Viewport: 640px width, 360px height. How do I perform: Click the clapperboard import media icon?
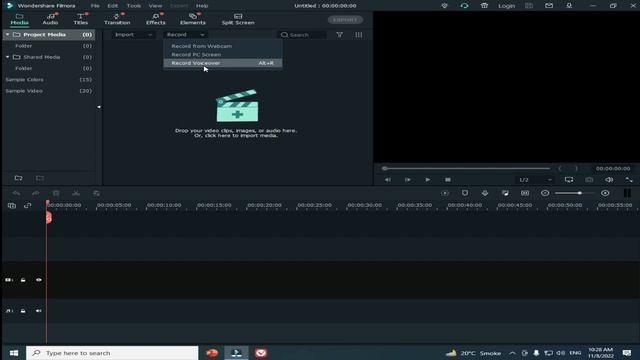(237, 105)
